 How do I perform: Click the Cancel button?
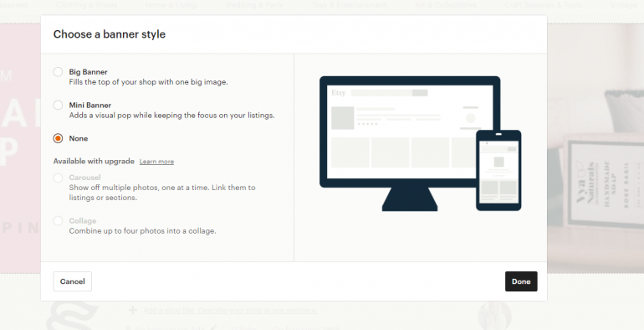72,281
